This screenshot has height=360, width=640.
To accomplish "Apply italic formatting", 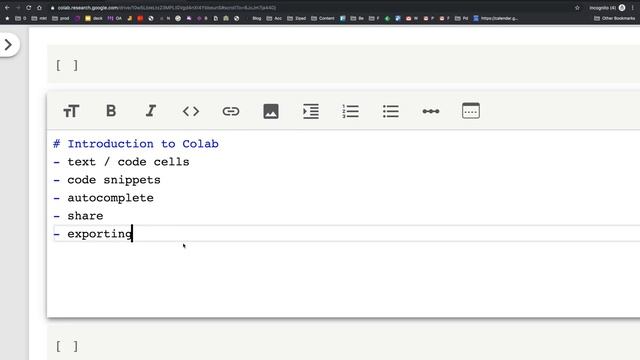I will point(151,111).
